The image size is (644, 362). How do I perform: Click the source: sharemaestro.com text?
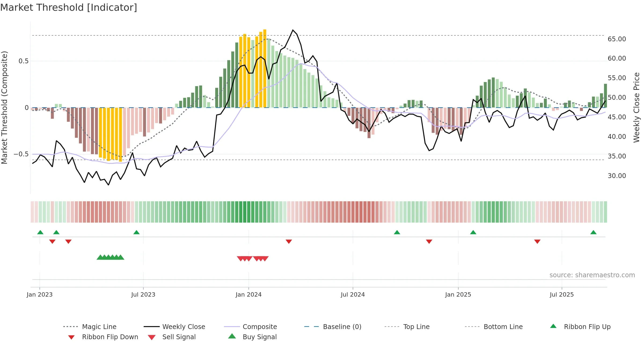click(x=592, y=275)
